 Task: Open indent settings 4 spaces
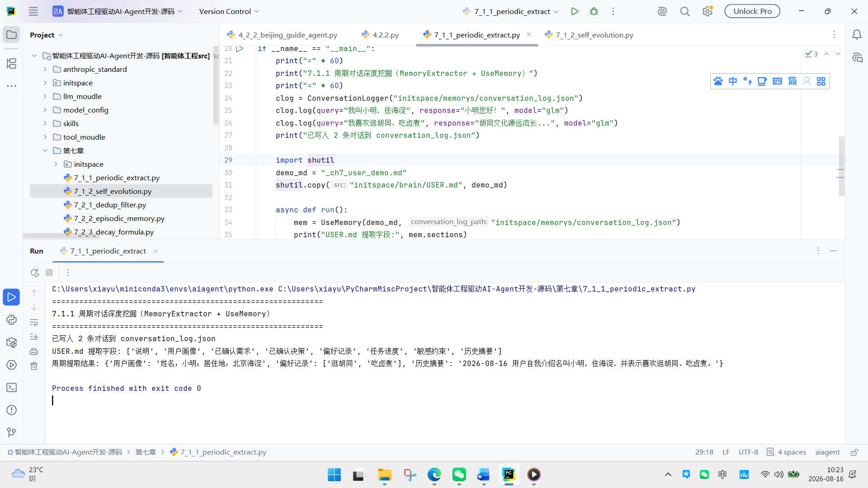pos(787,452)
